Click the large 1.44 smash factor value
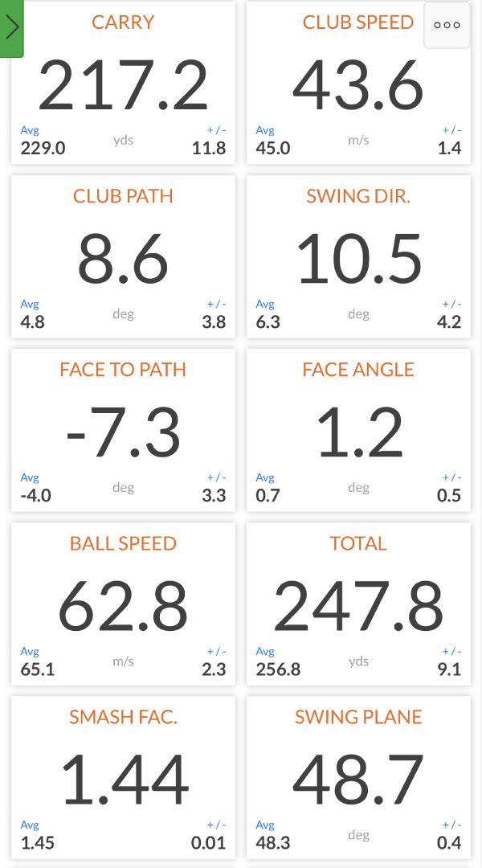The width and height of the screenshot is (482, 868). tap(125, 780)
